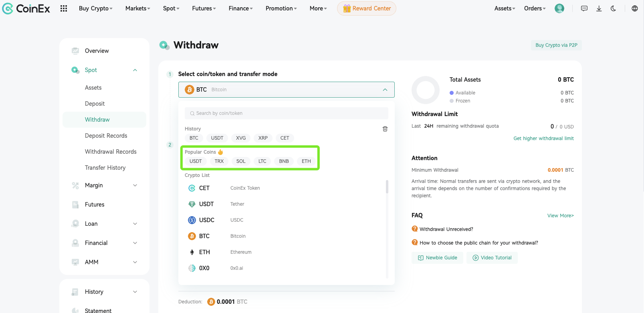
Task: Open the Assets dropdown in header
Action: click(x=505, y=8)
